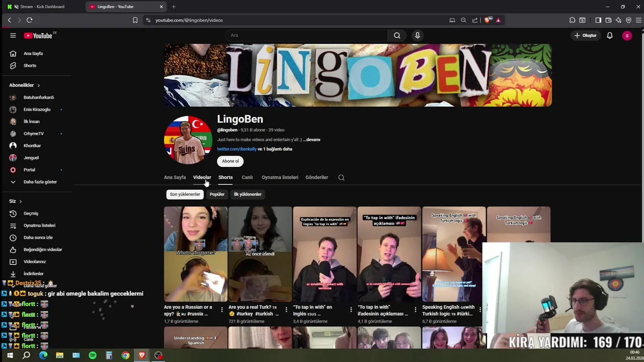This screenshot has width=644, height=362.
Task: Open options for 'Are you a Russian' video
Action: 222,310
